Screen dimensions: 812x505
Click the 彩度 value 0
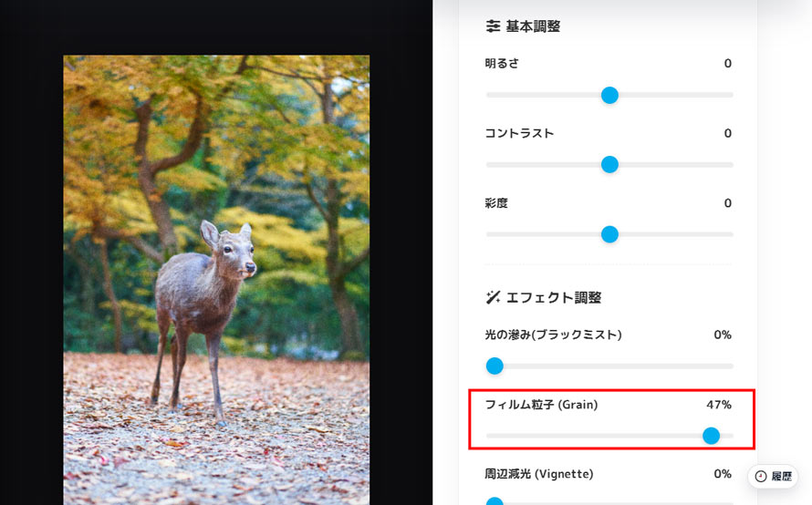[727, 203]
